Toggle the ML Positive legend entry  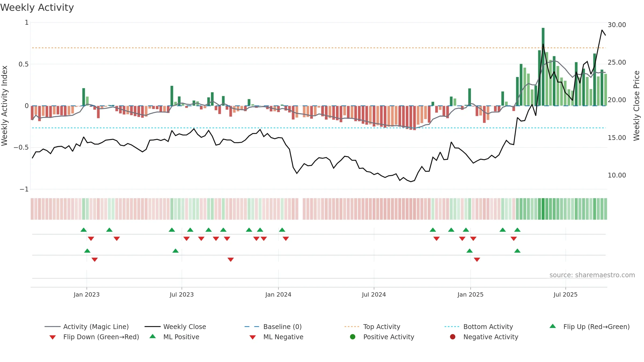pyautogui.click(x=174, y=337)
